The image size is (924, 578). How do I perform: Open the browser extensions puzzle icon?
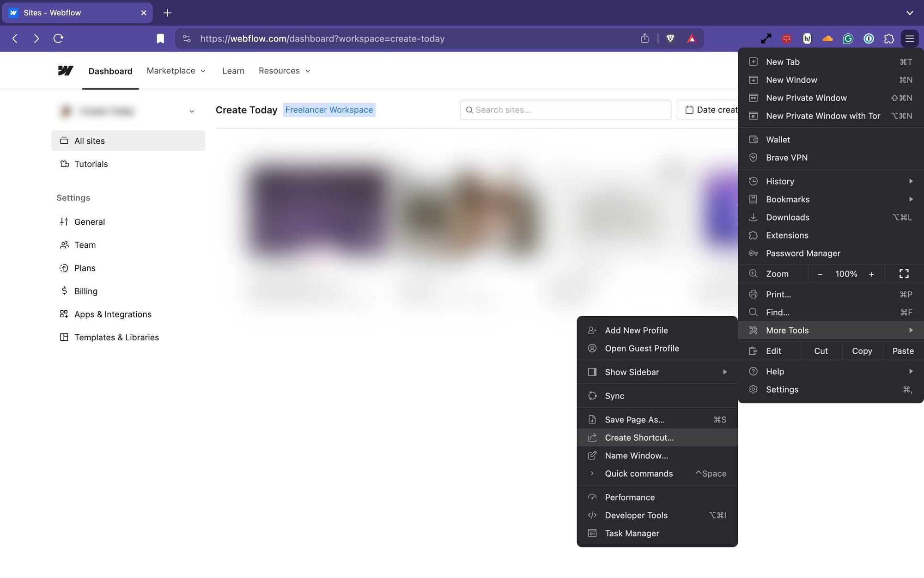click(889, 38)
